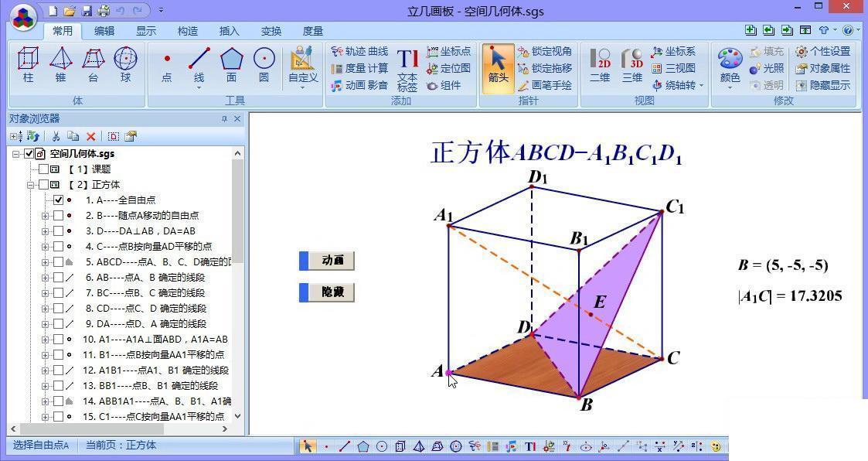This screenshot has height=461, width=868.
Task: Open the 线 line tool dropdown arrow
Action: pos(199,88)
